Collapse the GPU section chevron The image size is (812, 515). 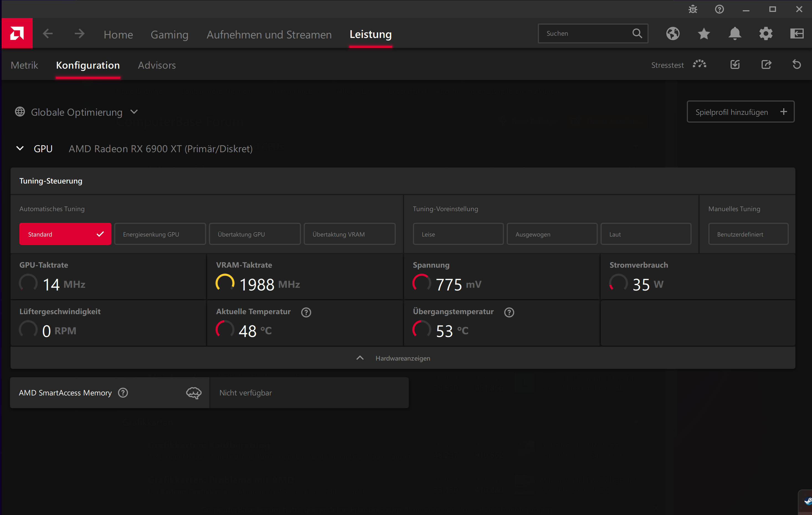20,148
